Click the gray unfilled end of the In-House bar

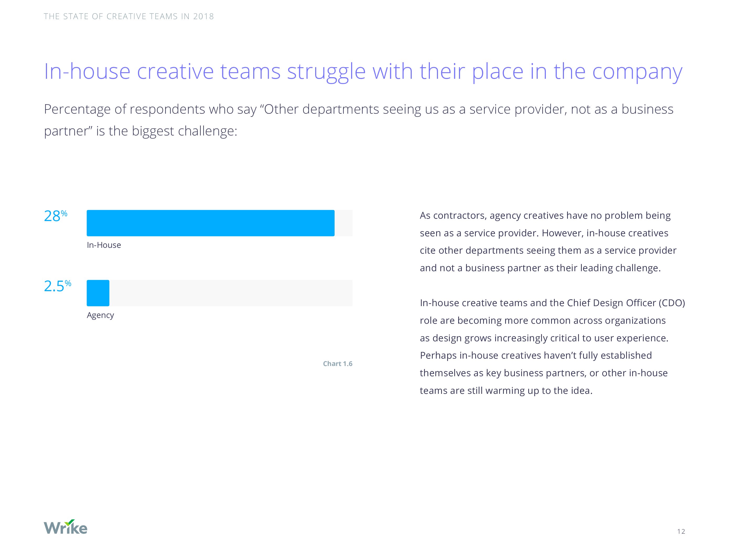click(344, 223)
